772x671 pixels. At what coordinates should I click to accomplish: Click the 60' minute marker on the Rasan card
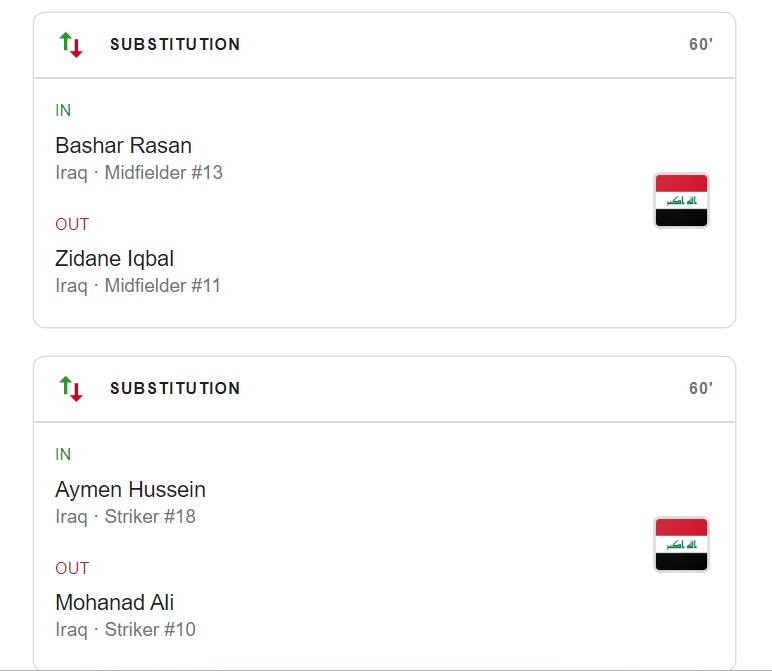[700, 45]
